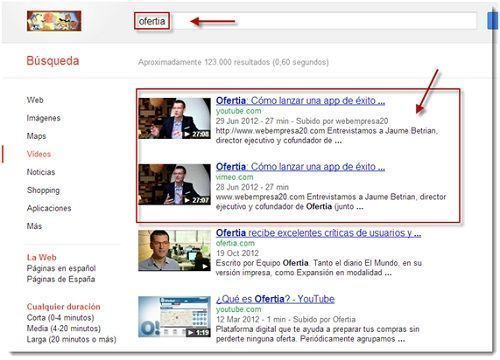Open the ¿Qué es Ofertia? thumbnail lasting 1:19
500x360 pixels.
point(174,316)
